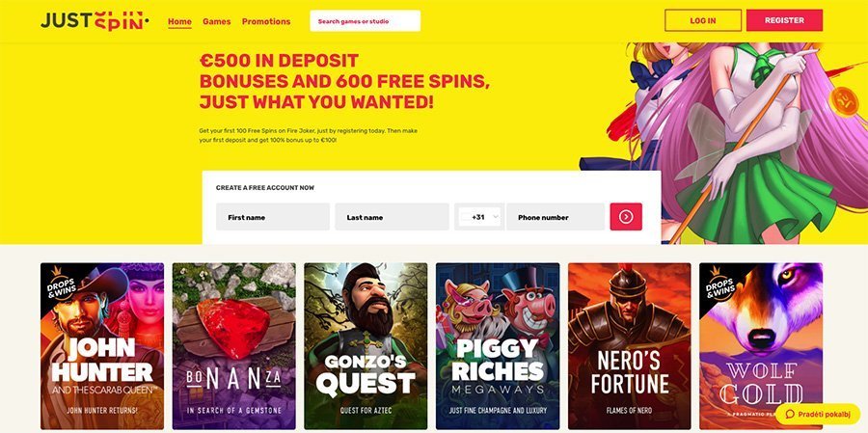868x433 pixels.
Task: Open the Home tab
Action: [x=179, y=21]
